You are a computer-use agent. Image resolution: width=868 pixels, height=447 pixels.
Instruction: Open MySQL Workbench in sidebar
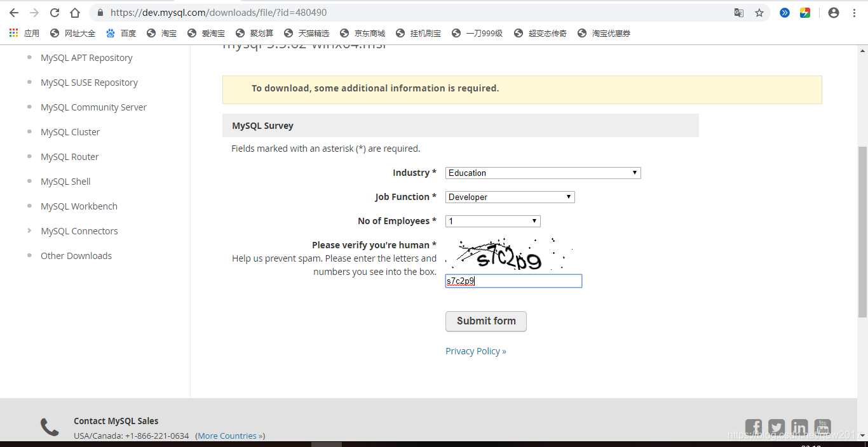tap(79, 206)
